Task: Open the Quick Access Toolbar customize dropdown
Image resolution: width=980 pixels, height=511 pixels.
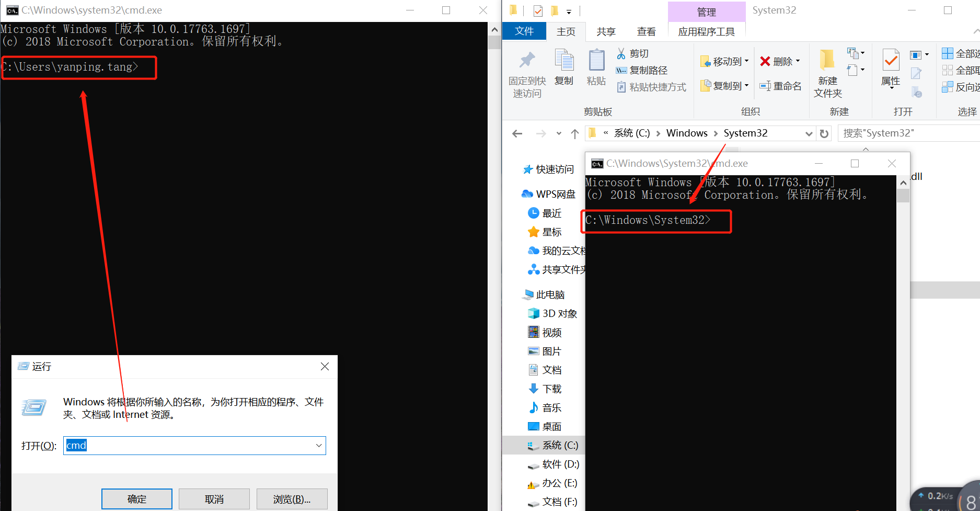Action: point(569,11)
